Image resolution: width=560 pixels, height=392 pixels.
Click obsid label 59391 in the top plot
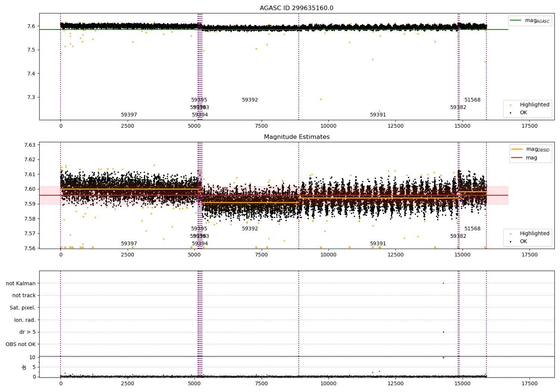pyautogui.click(x=378, y=115)
